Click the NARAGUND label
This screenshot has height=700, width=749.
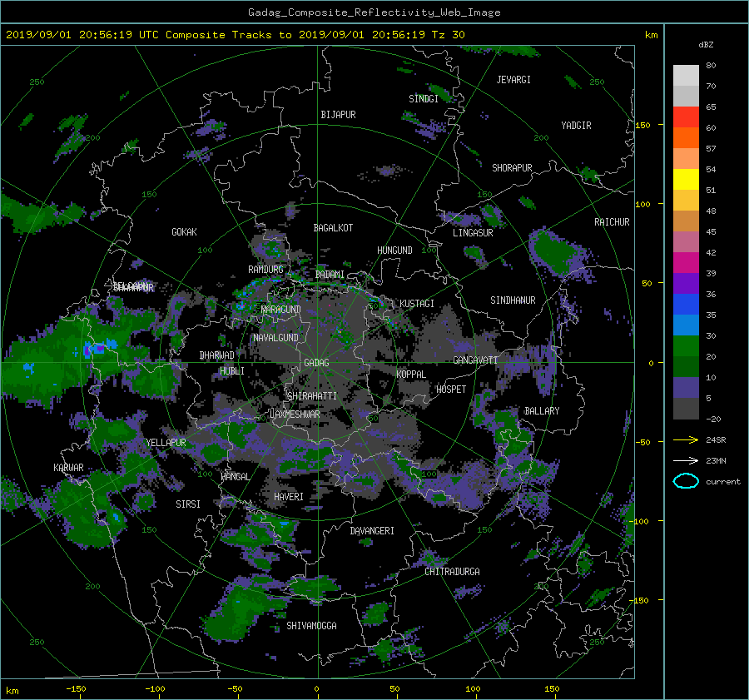281,310
